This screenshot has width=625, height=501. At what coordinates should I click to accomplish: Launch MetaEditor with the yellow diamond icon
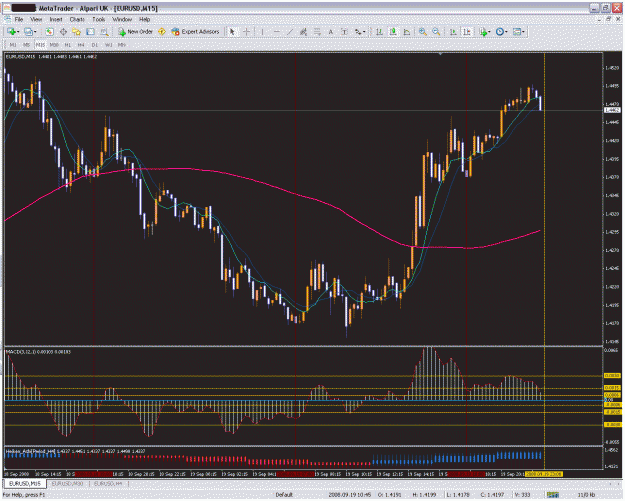coord(162,32)
